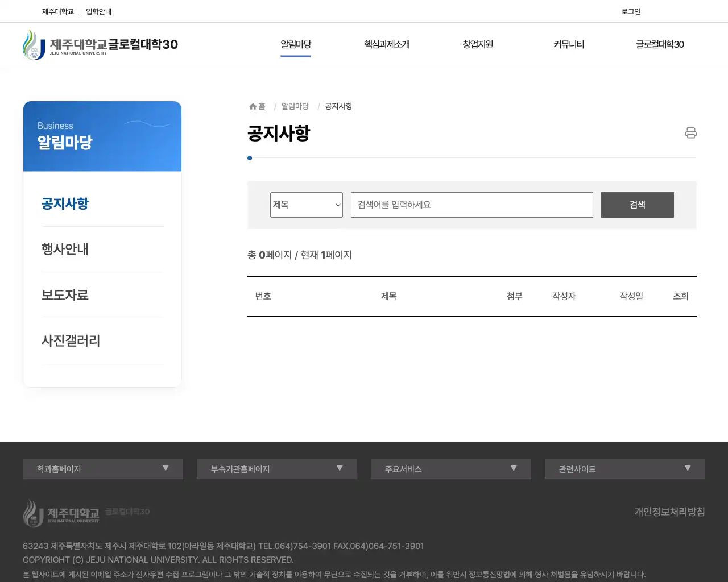Open the 입학안내 link at top
This screenshot has height=582, width=728.
pyautogui.click(x=99, y=11)
